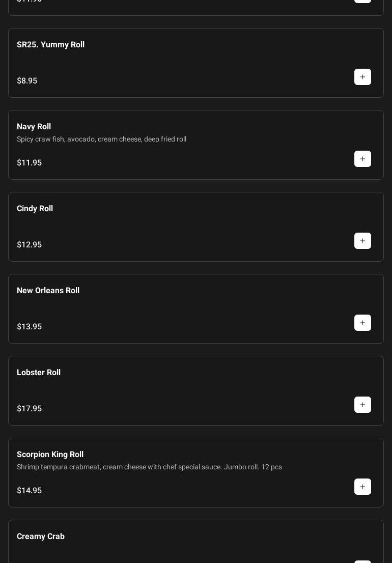The height and width of the screenshot is (563, 392).
Task: Open the SR25. Yummy Roll item title
Action: point(50,45)
